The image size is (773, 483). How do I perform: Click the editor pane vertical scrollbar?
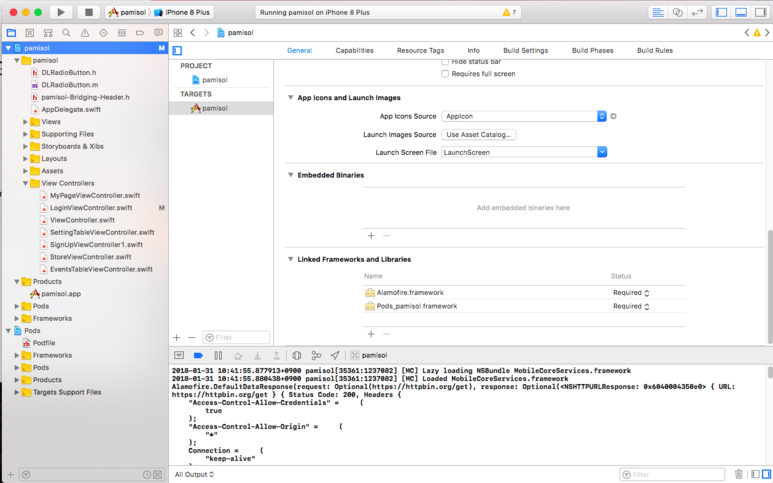coord(770,286)
